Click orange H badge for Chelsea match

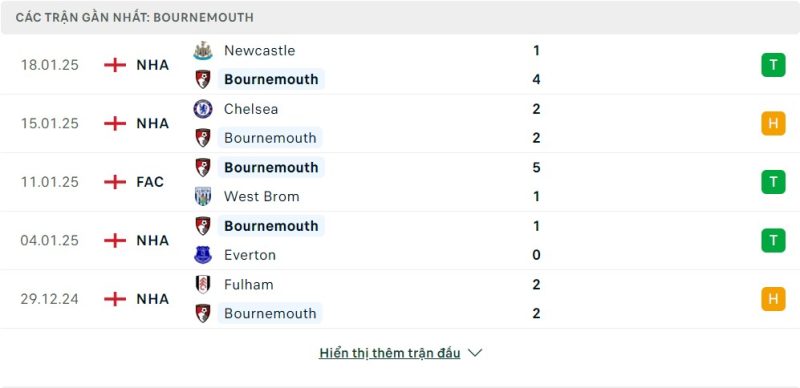coord(773,123)
